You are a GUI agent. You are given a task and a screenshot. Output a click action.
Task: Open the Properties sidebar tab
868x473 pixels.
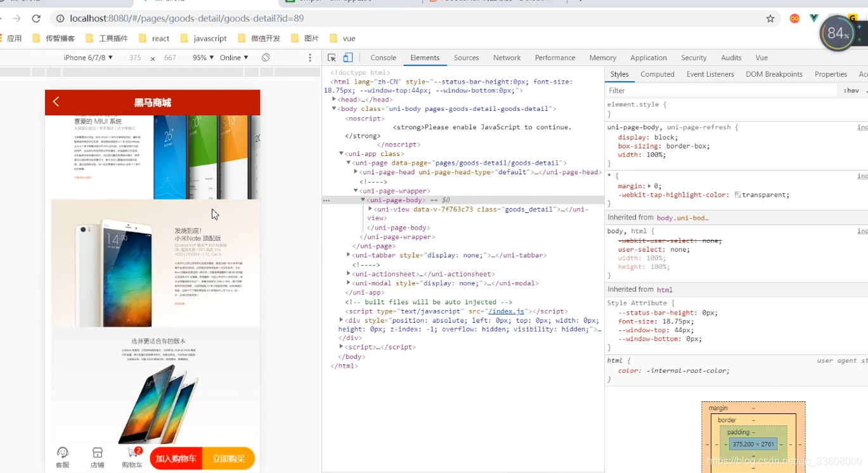point(831,74)
